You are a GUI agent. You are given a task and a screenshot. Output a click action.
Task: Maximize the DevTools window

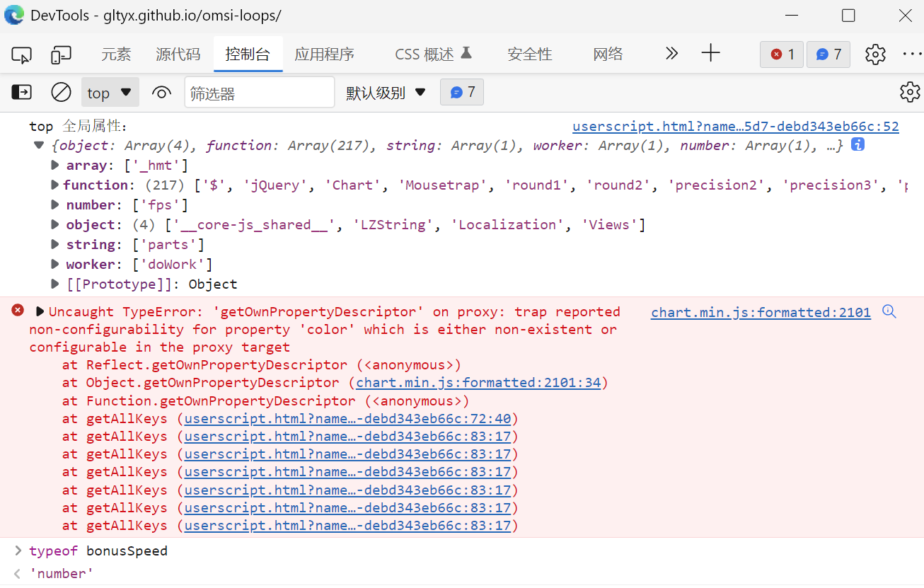point(848,16)
